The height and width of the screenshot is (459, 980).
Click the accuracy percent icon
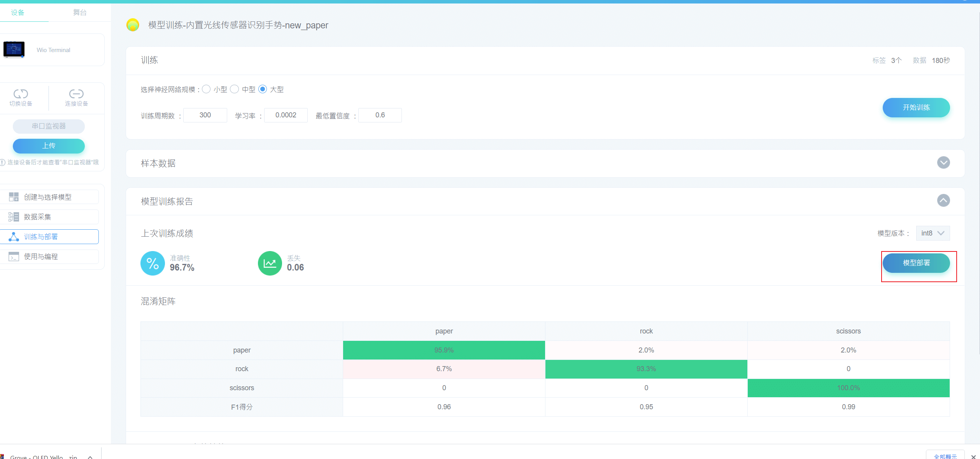coord(153,264)
